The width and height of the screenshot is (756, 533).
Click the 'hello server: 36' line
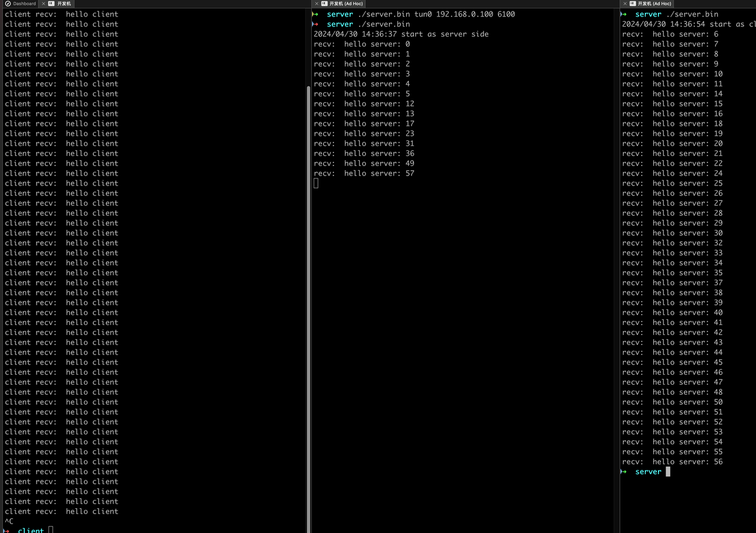364,153
